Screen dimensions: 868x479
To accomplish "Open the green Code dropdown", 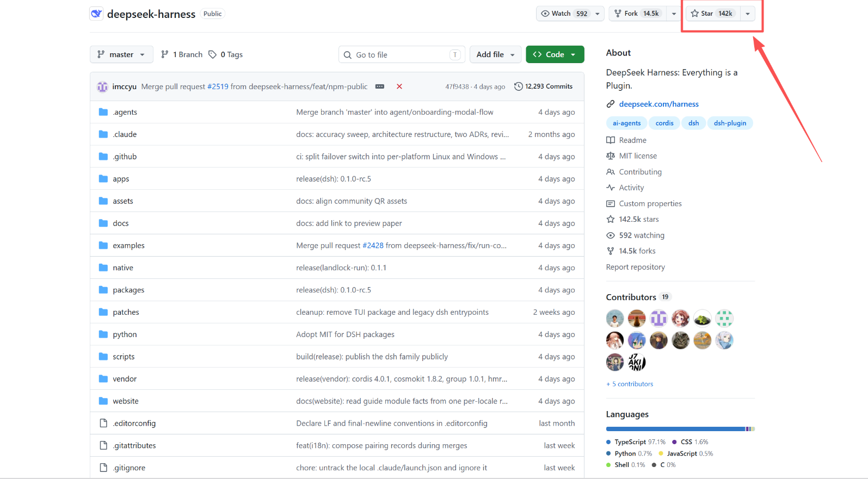I will point(555,54).
